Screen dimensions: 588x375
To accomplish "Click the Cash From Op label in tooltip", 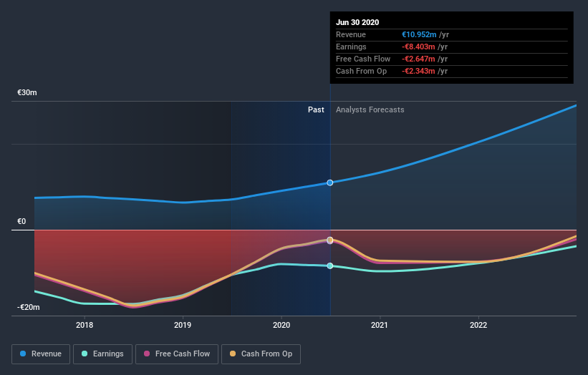I will point(361,71).
